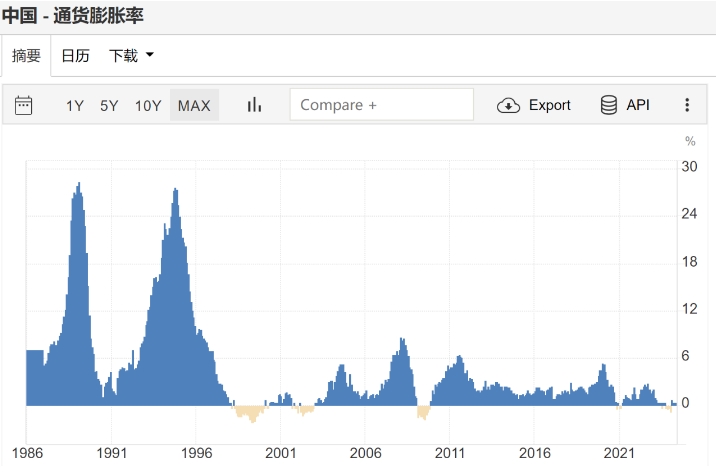The image size is (716, 476).
Task: Click the API text button
Action: tap(638, 105)
